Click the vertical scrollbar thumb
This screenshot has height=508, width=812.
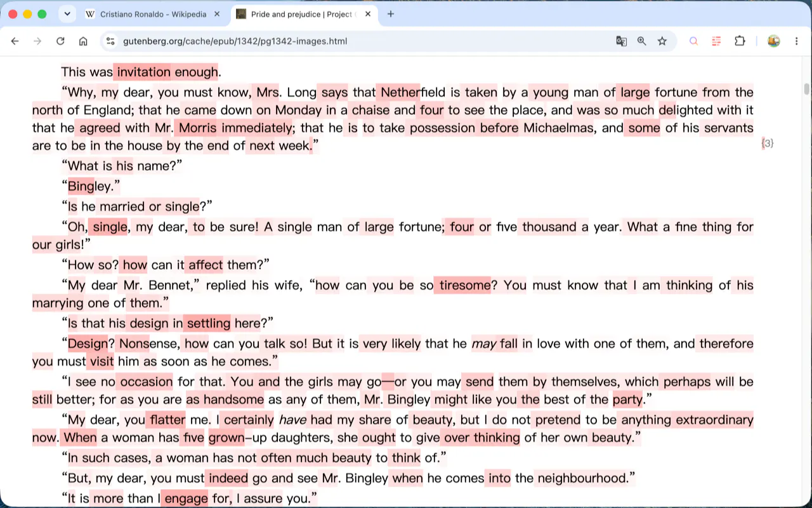(807, 89)
